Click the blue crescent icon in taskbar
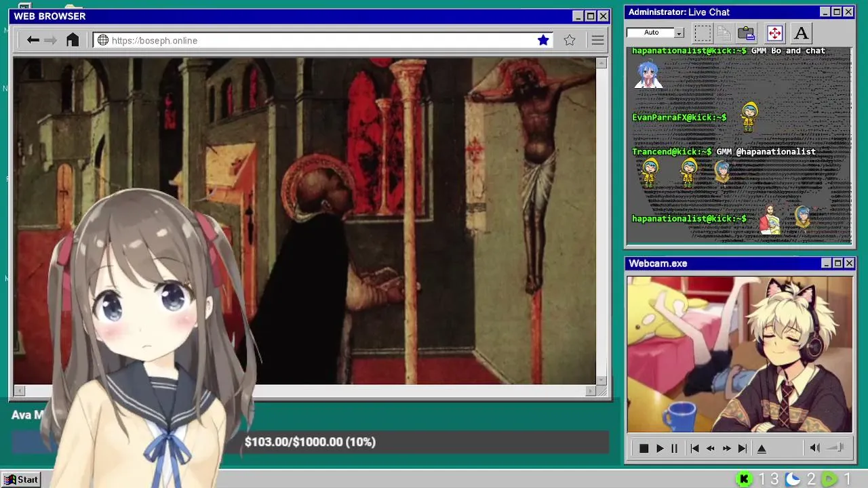The width and height of the screenshot is (868, 488). tap(793, 479)
